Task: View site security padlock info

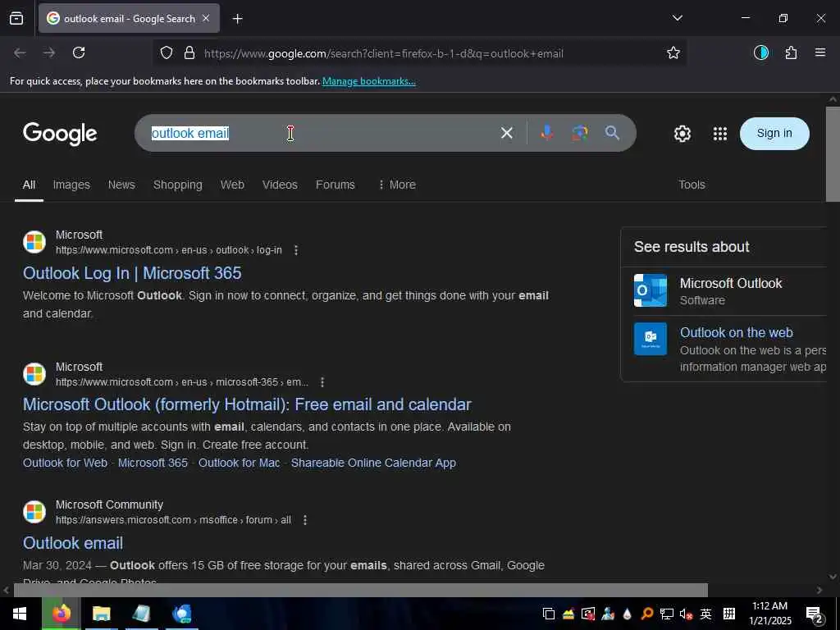Action: pos(189,53)
